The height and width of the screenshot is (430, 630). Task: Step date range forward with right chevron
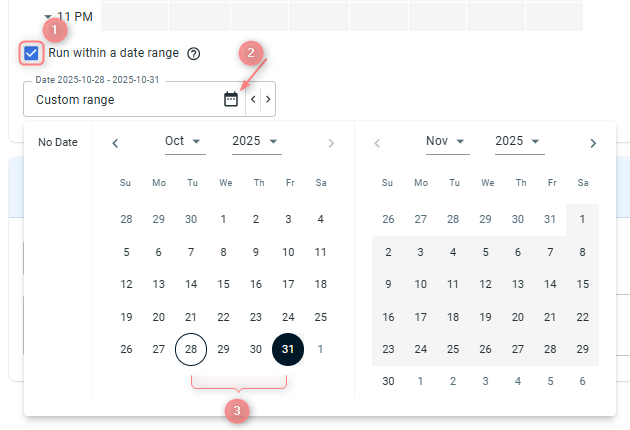tap(267, 99)
